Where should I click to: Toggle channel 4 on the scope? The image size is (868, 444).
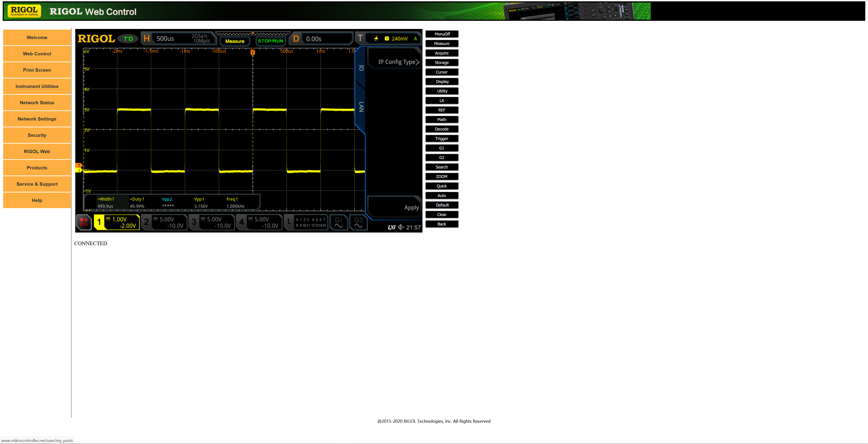[x=259, y=222]
